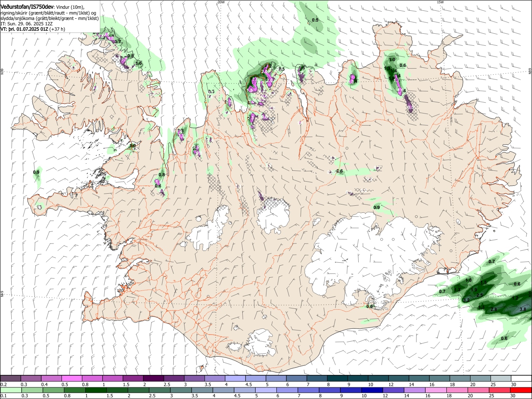Click the dark green 1–1.5 rain legend swatch
532x399 pixels.
96,390
